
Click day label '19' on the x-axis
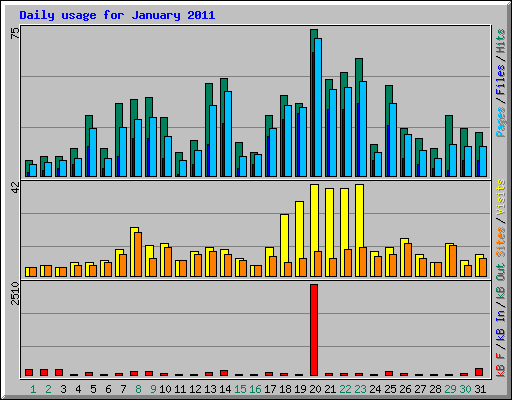pyautogui.click(x=300, y=389)
